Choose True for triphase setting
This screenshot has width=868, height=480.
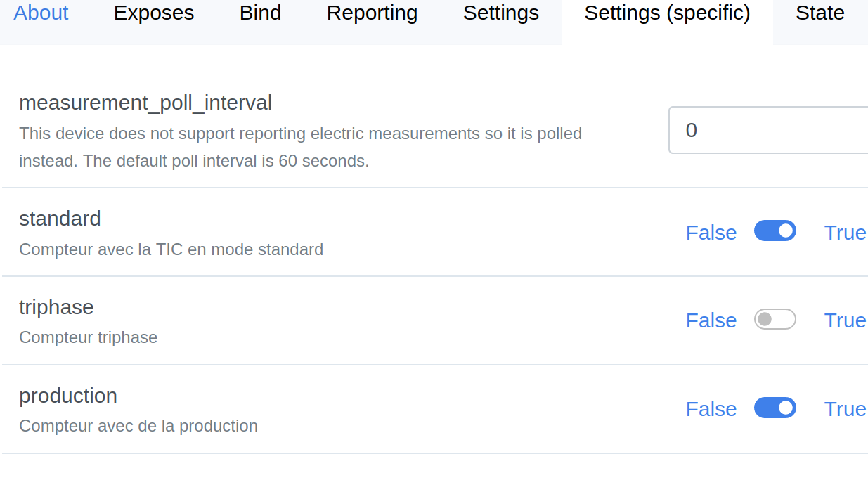845,320
